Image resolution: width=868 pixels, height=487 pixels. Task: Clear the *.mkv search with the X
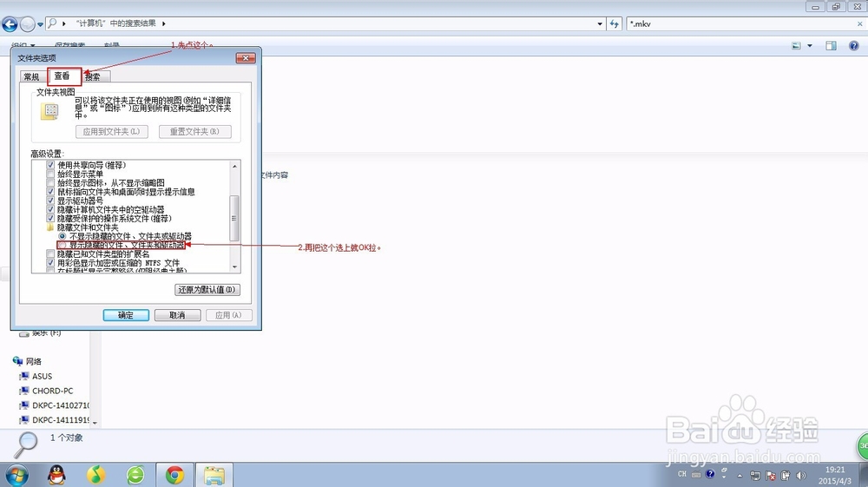point(859,23)
